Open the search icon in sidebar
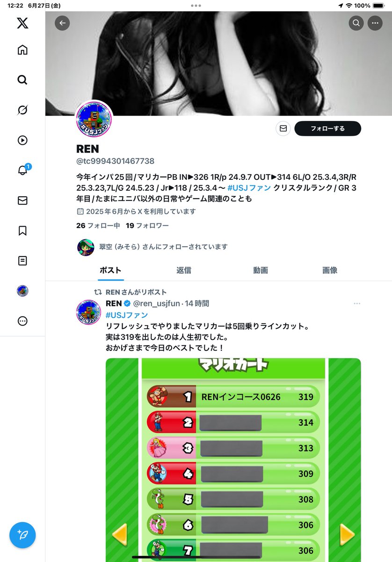This screenshot has height=562, width=392. (x=22, y=80)
